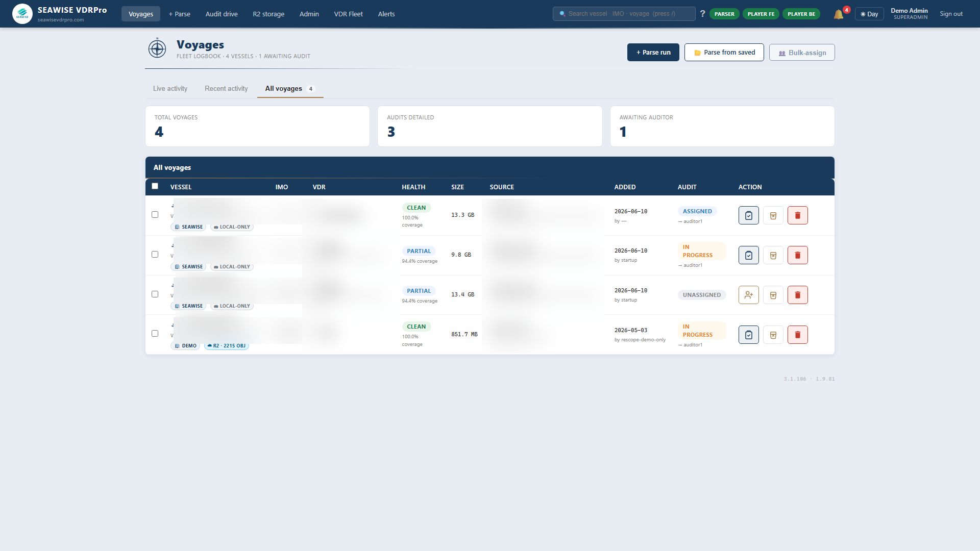
Task: Click the Awaiting Auditor stat card
Action: pos(722,127)
